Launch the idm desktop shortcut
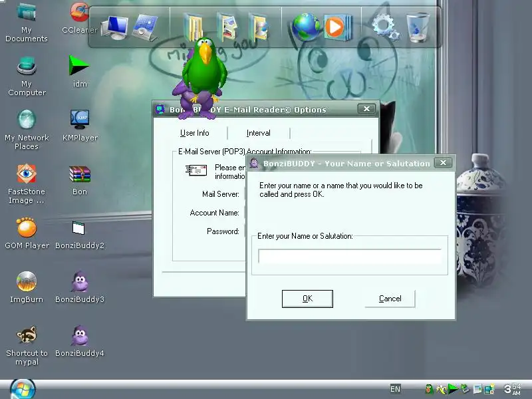 pyautogui.click(x=80, y=71)
